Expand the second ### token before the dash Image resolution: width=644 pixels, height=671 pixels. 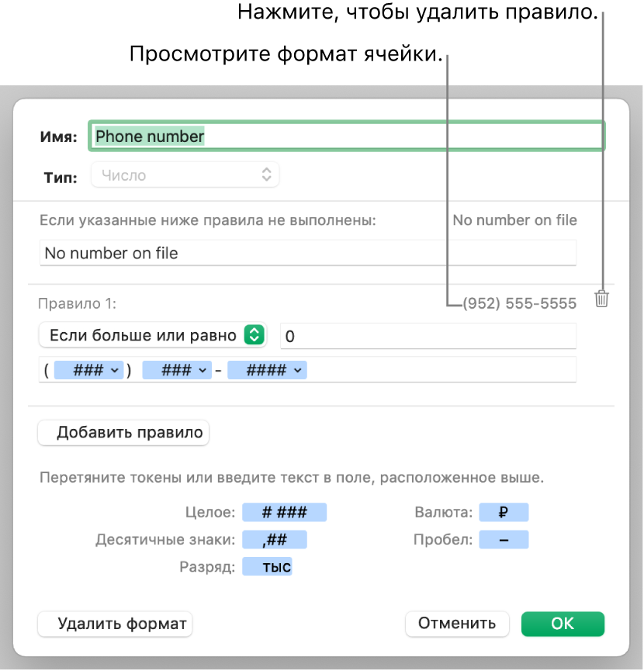pyautogui.click(x=177, y=370)
